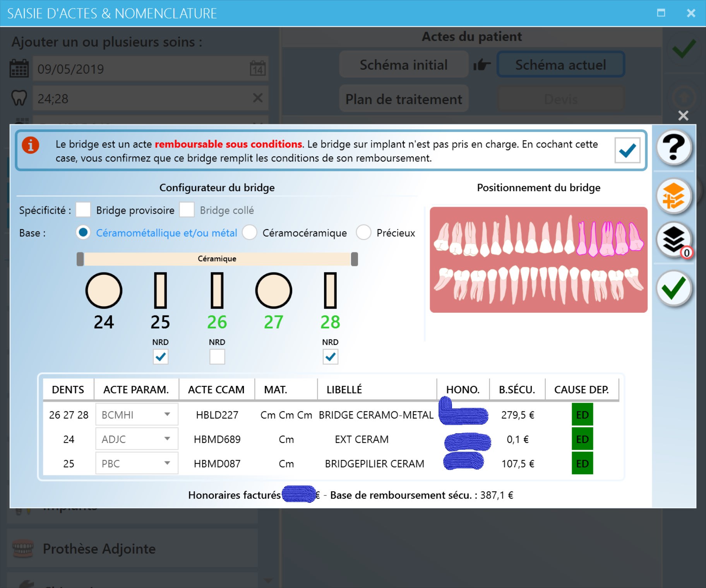This screenshot has width=706, height=588.
Task: Choose the Précieux base radio button
Action: 363,233
